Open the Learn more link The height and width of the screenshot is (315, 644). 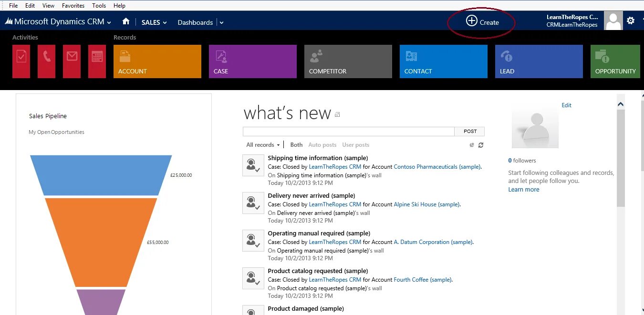click(x=524, y=190)
